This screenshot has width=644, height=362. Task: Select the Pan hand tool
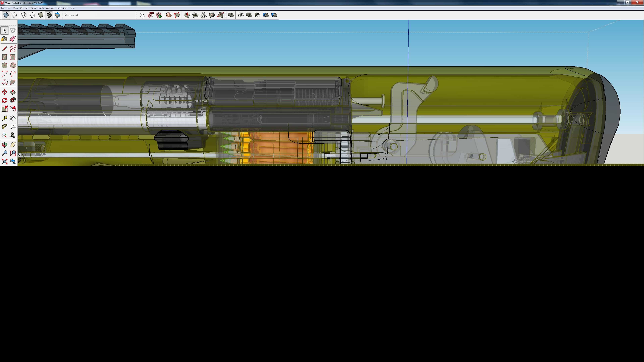pos(13,145)
